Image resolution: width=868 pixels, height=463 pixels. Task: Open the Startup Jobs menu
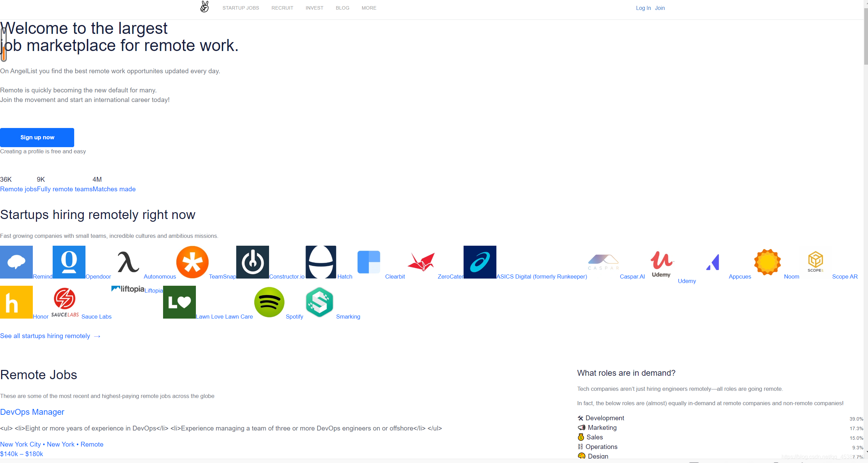click(x=241, y=8)
